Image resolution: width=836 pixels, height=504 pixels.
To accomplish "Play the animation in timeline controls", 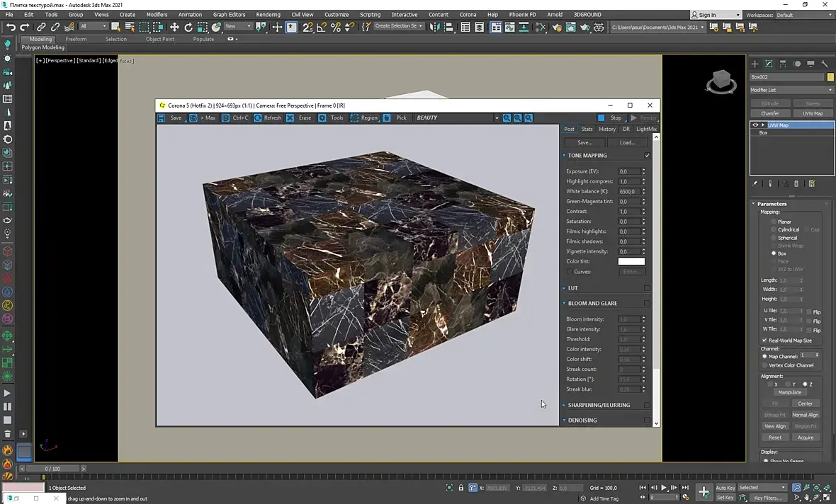I will pos(664,488).
